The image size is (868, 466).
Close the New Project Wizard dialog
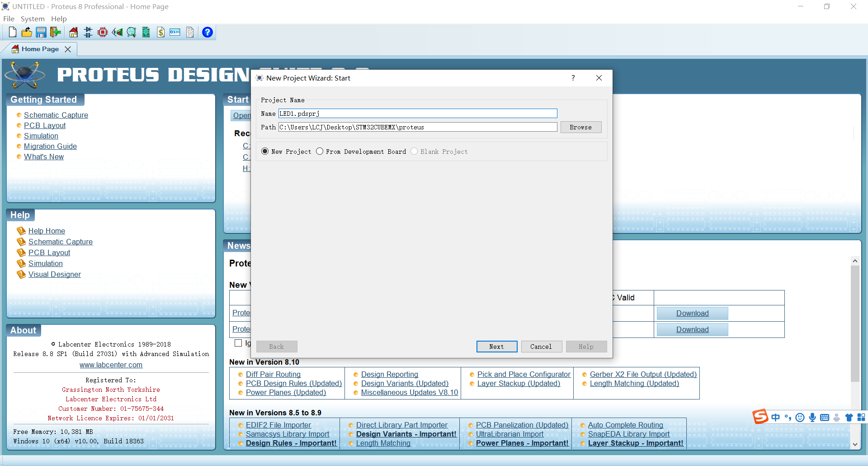599,78
